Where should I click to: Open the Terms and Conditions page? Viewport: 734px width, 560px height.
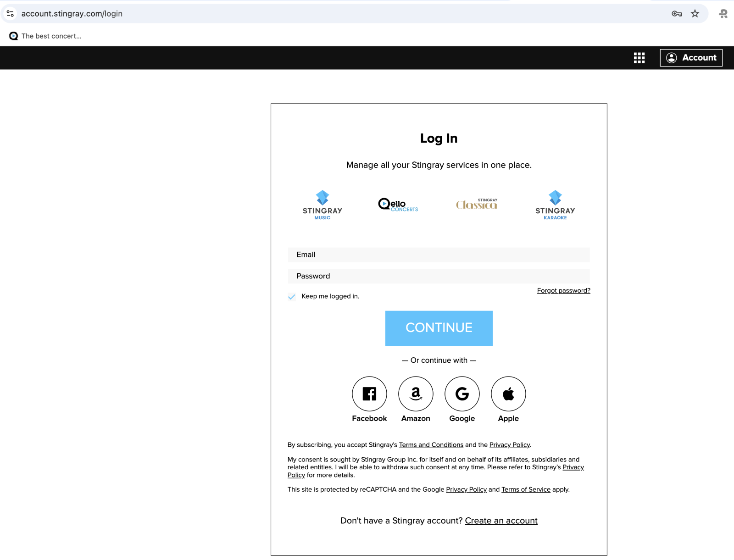tap(431, 444)
